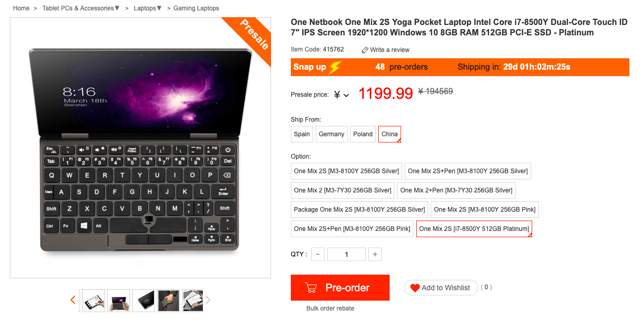Image resolution: width=644 pixels, height=323 pixels.
Task: View the first product thumbnail image
Action: 94,301
